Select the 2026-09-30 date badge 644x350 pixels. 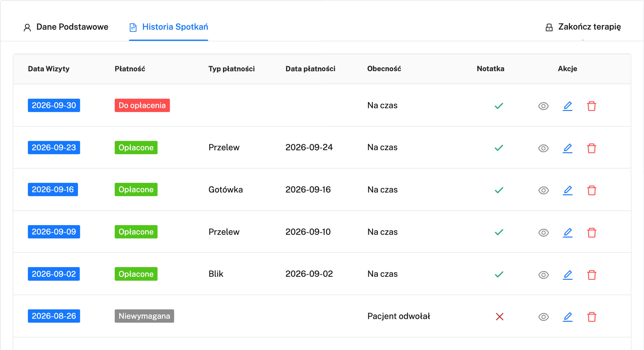click(54, 105)
